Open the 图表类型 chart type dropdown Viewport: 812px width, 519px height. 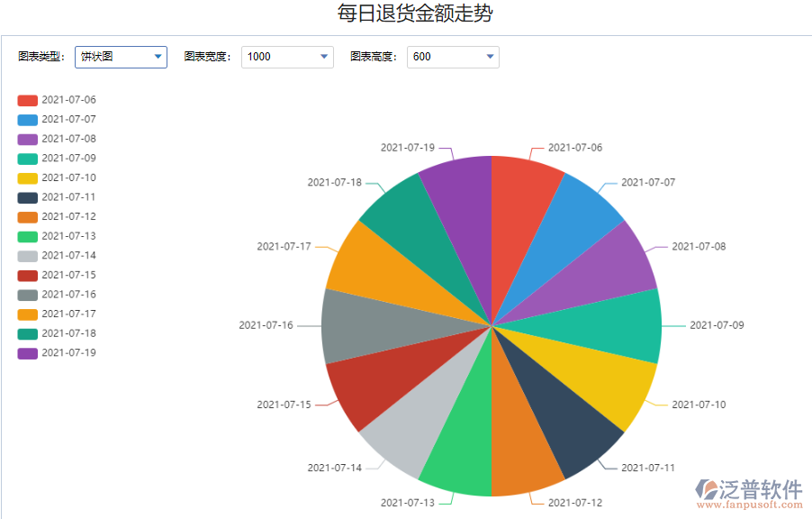(121, 56)
